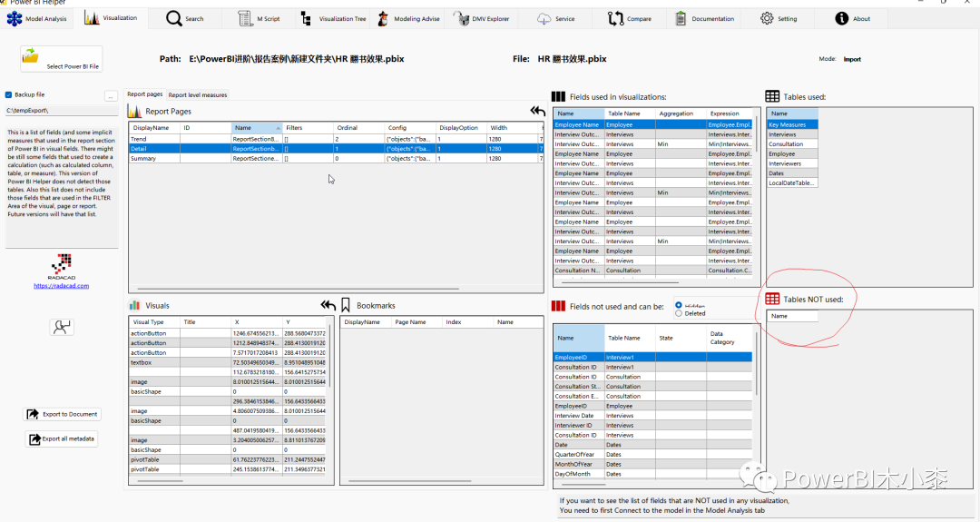Image resolution: width=980 pixels, height=522 pixels.
Task: Click the Data Category column header
Action: pyautogui.click(x=730, y=339)
